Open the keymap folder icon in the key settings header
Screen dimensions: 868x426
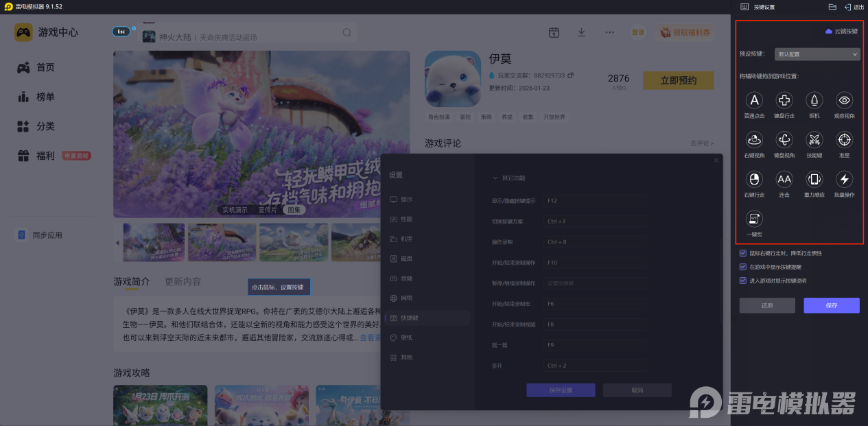[832, 7]
